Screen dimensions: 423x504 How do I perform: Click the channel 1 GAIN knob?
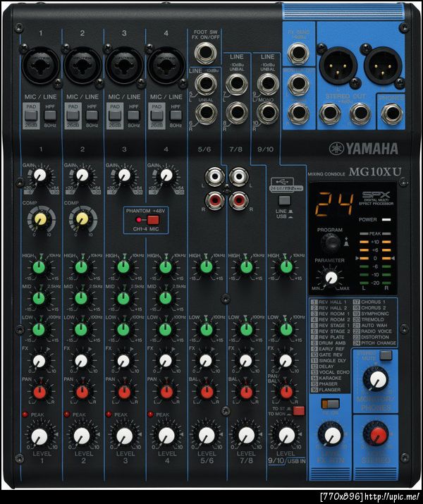[40, 176]
